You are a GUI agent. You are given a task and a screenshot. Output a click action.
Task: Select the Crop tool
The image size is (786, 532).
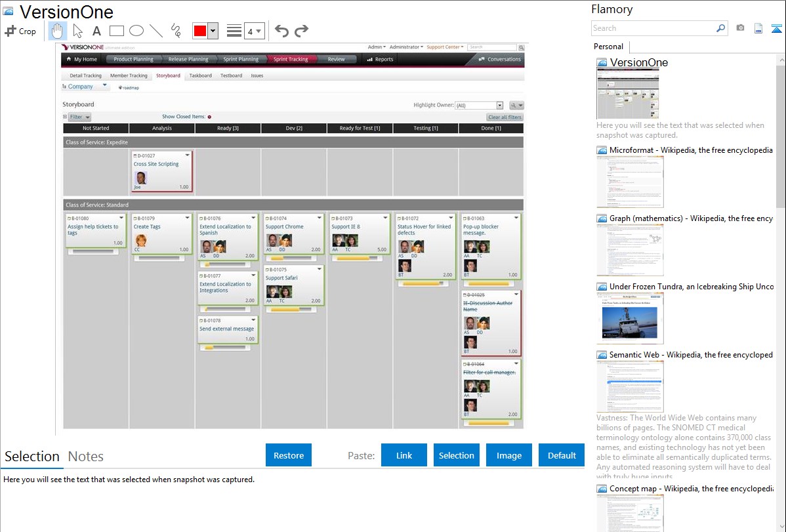pyautogui.click(x=20, y=31)
